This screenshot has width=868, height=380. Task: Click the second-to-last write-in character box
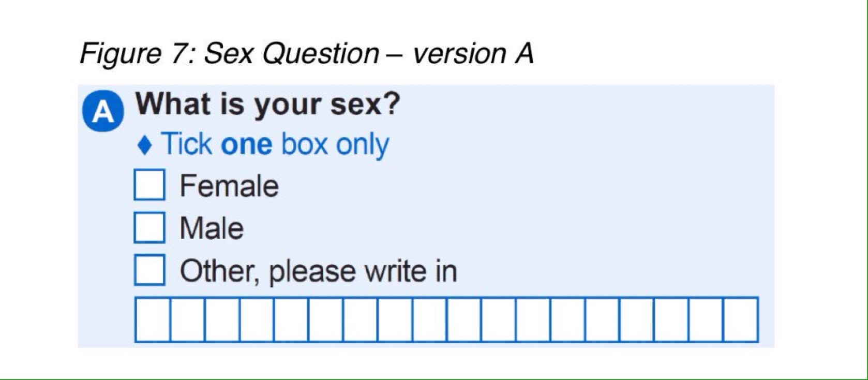(706, 319)
